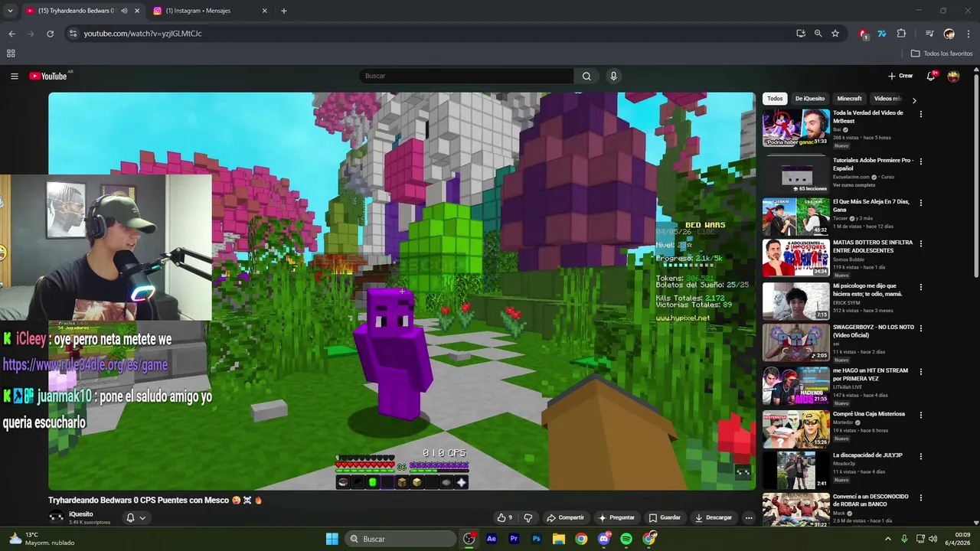This screenshot has width=980, height=551.
Task: Open Photoshop from taskbar
Action: [x=537, y=539]
